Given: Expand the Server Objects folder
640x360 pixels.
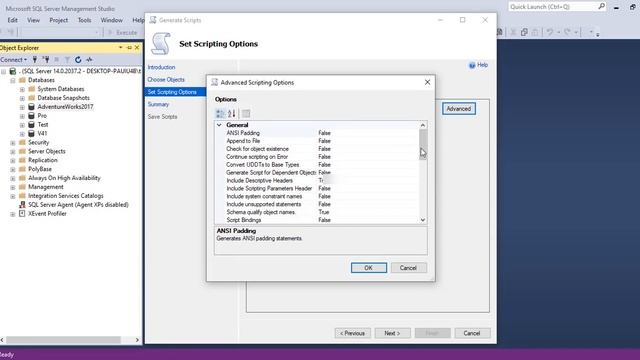Looking at the screenshot, I should [13, 151].
